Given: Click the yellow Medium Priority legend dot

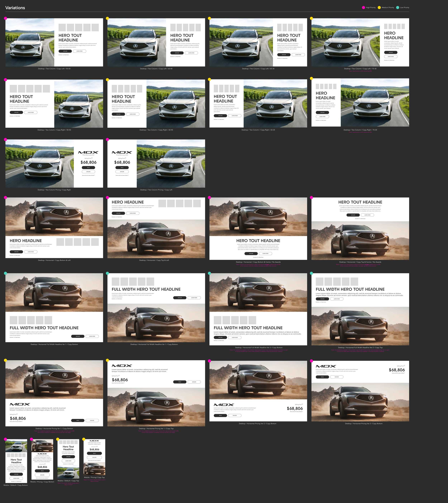Looking at the screenshot, I should (x=379, y=8).
